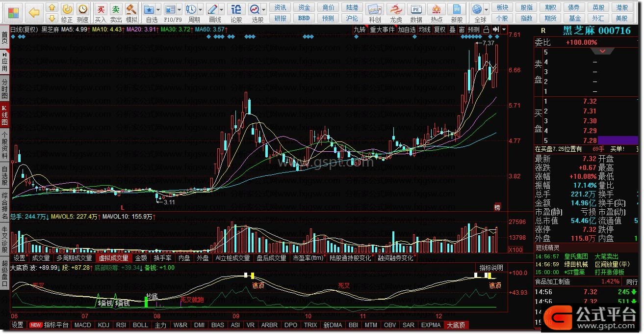
Task: Toggle 均线 moving averages display
Action: pyautogui.click(x=424, y=29)
